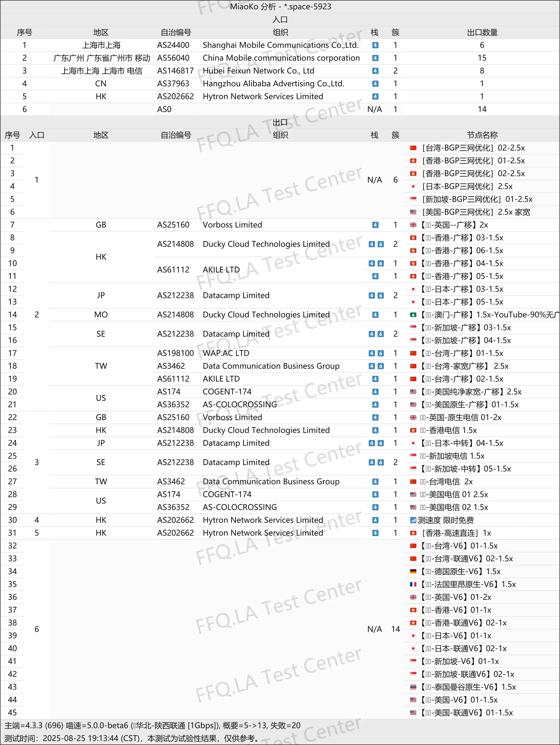560x745 pixels.
Task: Click the flag beside [香港-高速直连] 1x
Action: (x=413, y=533)
